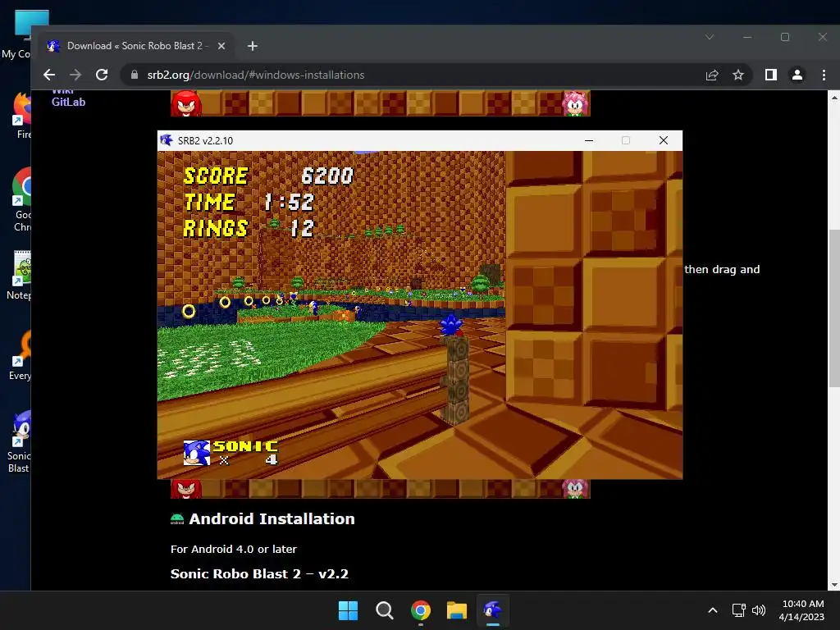Click the Amy icon above game window
The image size is (840, 630).
point(575,103)
